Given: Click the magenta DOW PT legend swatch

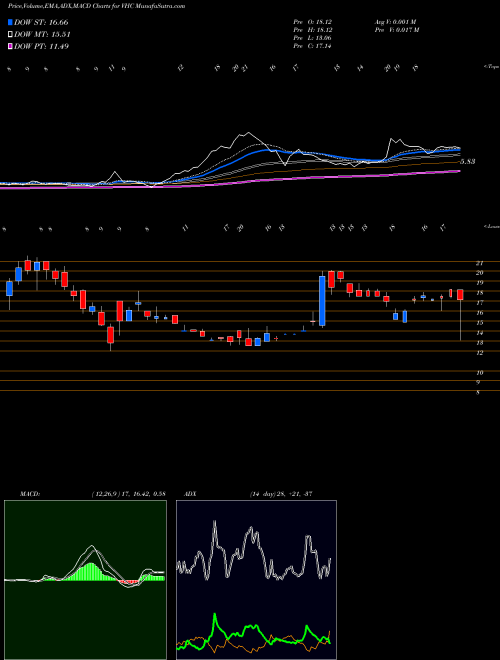Looking at the screenshot, I should click(x=10, y=46).
